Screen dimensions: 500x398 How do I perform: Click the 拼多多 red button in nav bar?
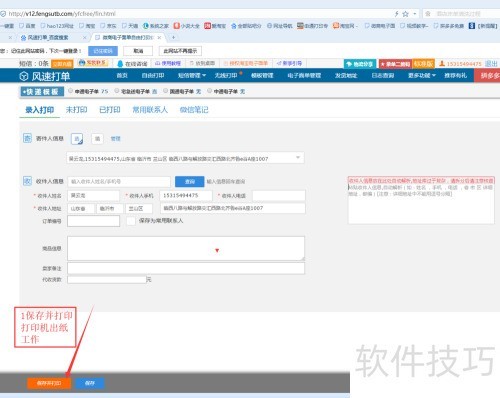487,76
